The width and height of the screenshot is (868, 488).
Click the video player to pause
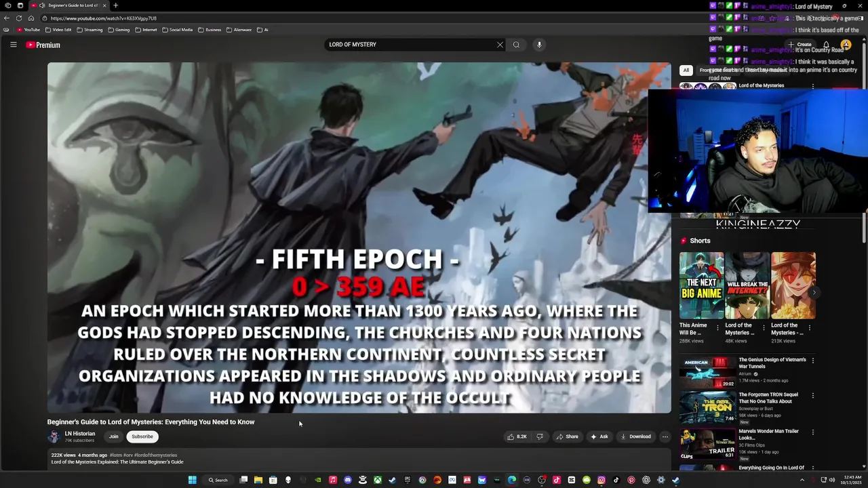[359, 237]
